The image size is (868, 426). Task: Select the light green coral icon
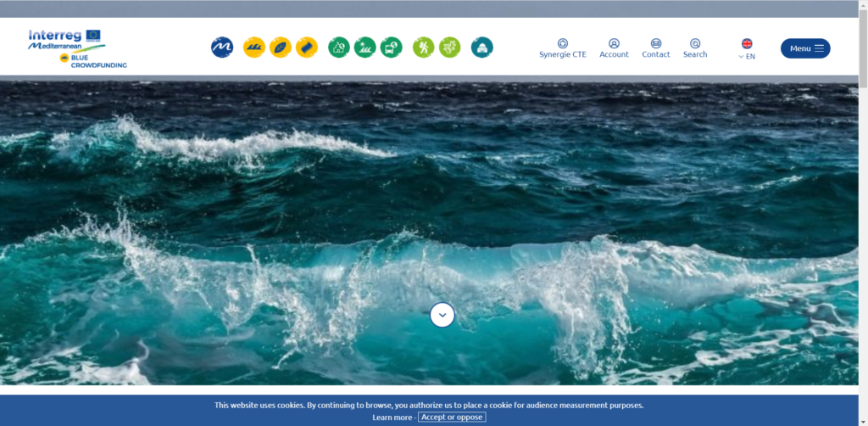[449, 48]
